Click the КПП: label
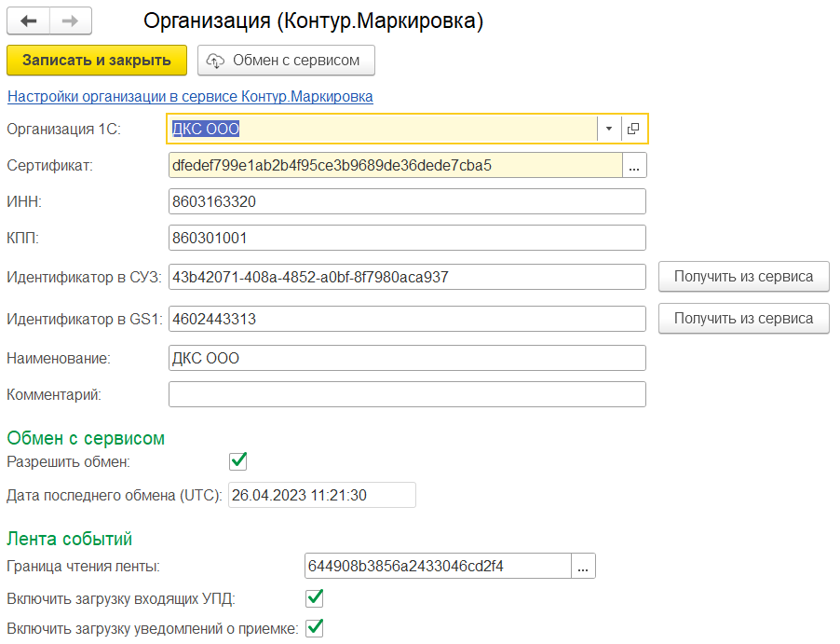Screen dimensions: 840x644 point(23,238)
